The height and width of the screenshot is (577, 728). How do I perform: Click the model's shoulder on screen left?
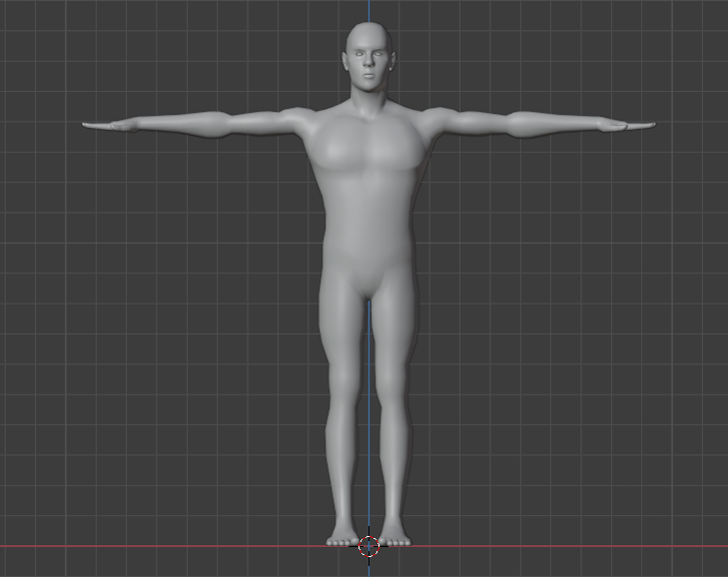300,116
